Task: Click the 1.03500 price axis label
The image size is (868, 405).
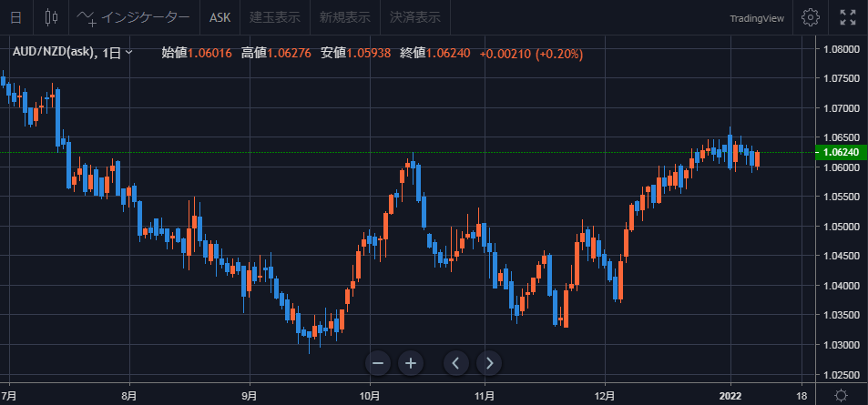Action: click(841, 315)
